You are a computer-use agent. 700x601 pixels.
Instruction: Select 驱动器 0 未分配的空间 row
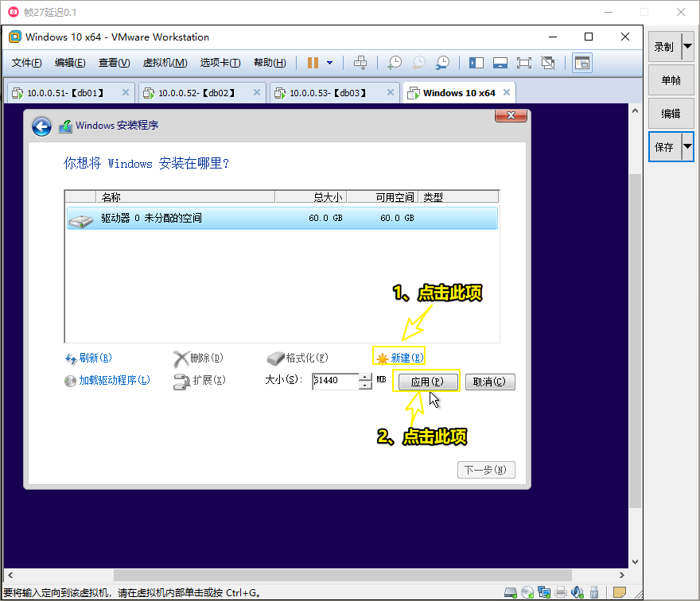pyautogui.click(x=282, y=218)
